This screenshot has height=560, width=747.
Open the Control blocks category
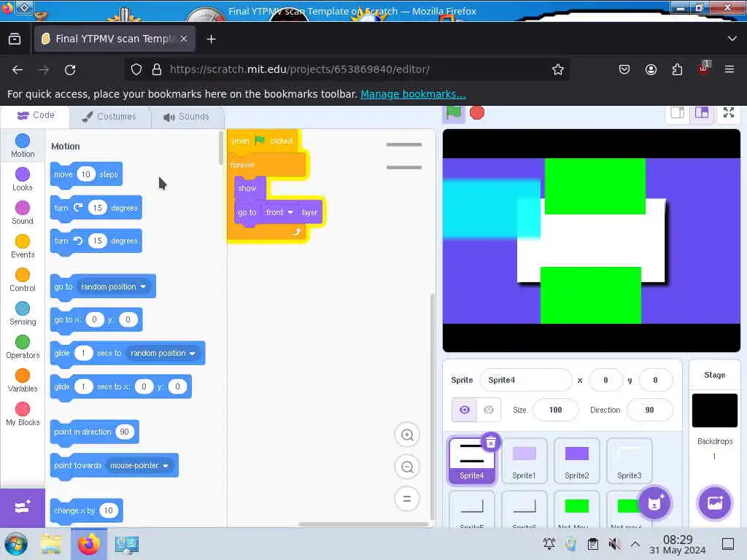[x=23, y=280]
